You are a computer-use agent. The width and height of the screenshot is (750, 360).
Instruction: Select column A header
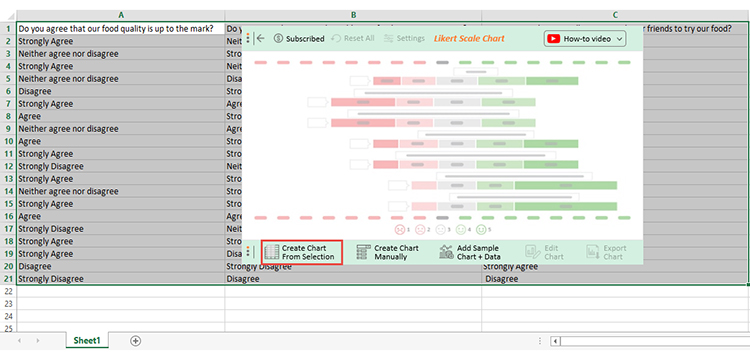[x=121, y=15]
